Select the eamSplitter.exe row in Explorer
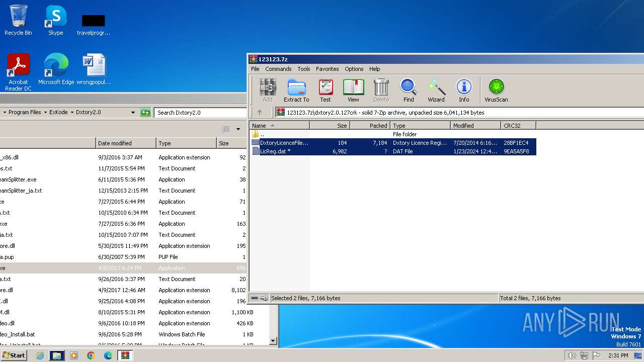Viewport: 644px width, 362px height. [124, 179]
